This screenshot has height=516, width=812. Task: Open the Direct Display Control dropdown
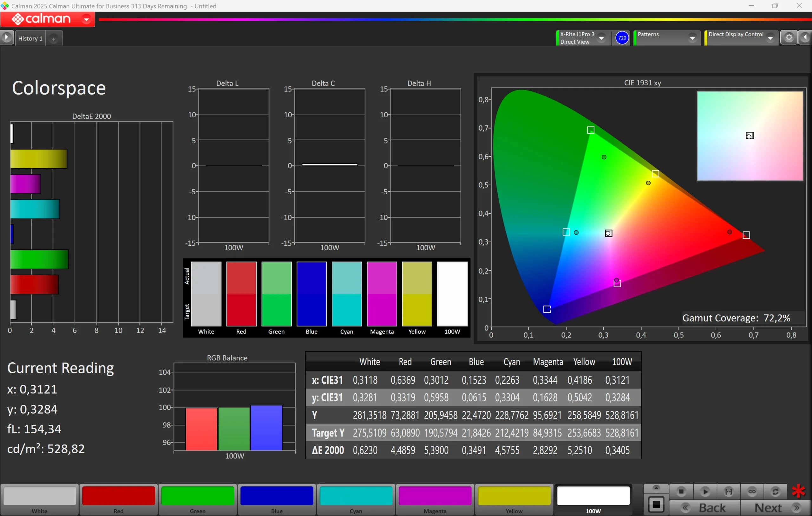point(770,38)
